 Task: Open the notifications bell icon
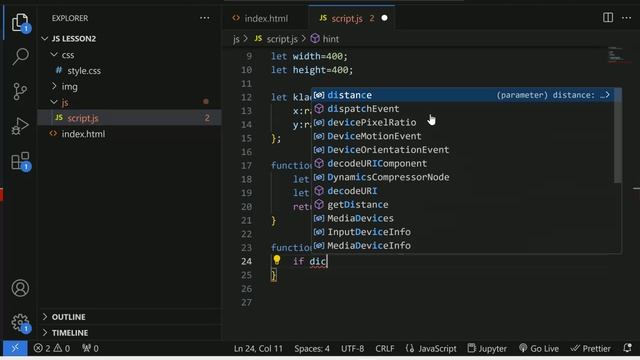(x=627, y=348)
